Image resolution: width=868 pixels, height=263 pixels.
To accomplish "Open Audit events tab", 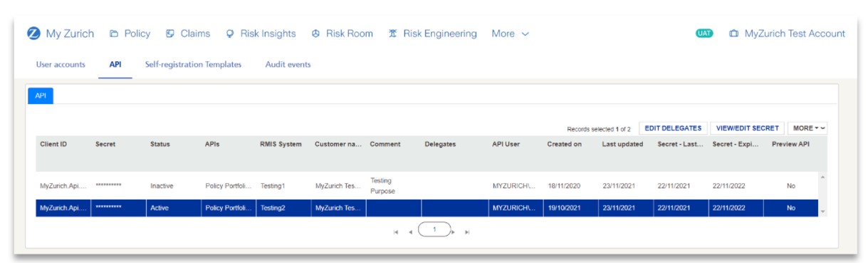I will (288, 64).
